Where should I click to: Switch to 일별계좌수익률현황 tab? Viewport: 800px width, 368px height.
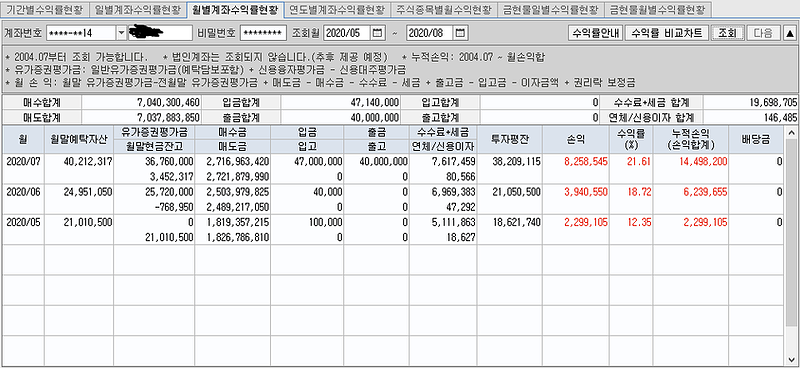coord(138,10)
